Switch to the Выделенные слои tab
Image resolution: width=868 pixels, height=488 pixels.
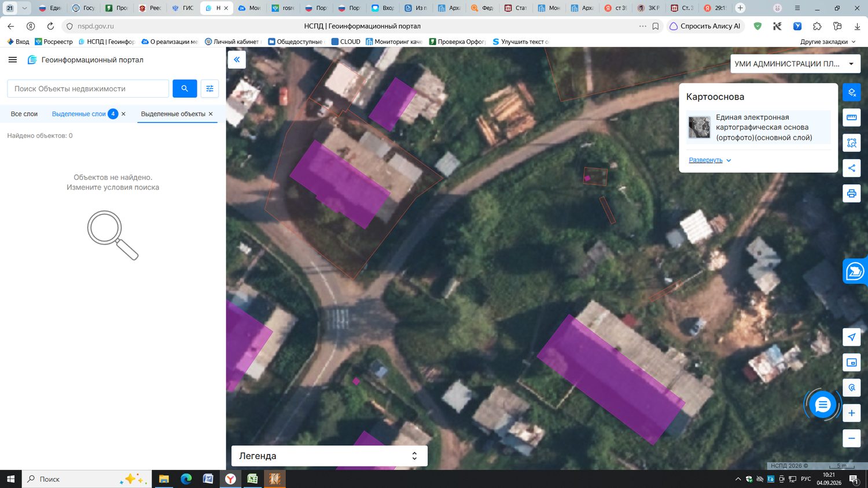coord(79,114)
